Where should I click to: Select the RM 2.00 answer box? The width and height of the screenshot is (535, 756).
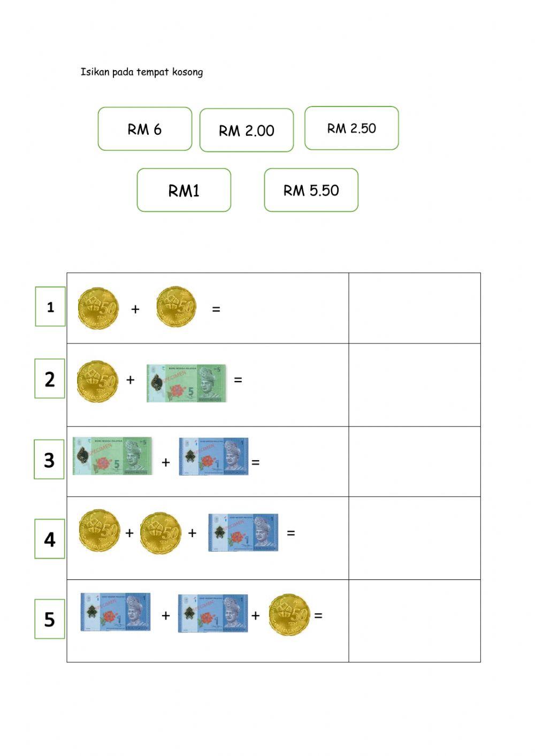coord(246,130)
